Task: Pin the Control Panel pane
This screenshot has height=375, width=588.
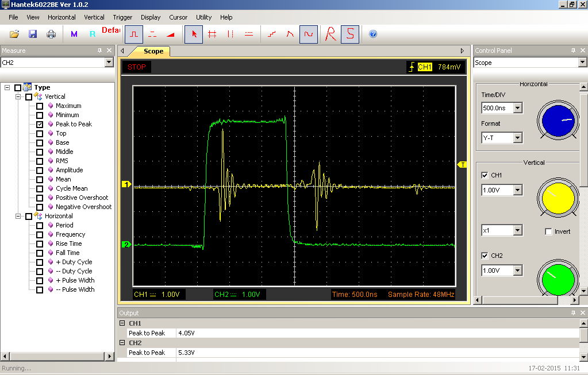Action: [574, 50]
